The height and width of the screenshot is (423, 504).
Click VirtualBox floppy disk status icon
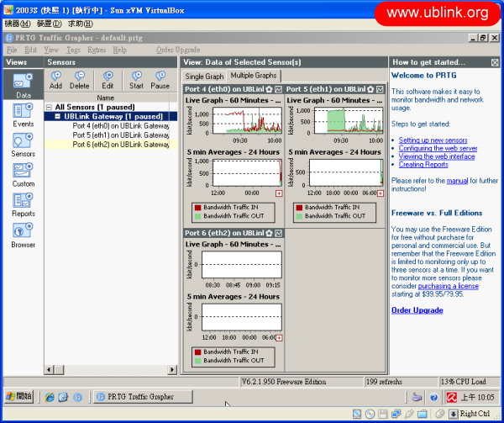[383, 414]
